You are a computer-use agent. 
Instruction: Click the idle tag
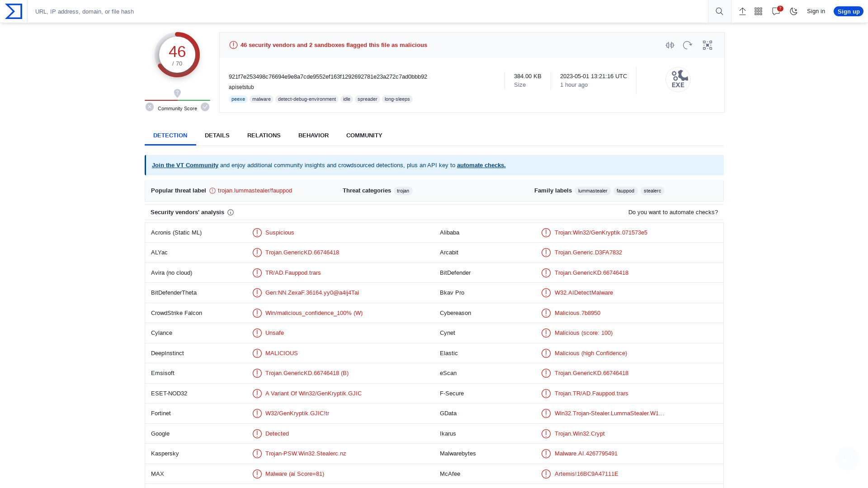point(347,99)
